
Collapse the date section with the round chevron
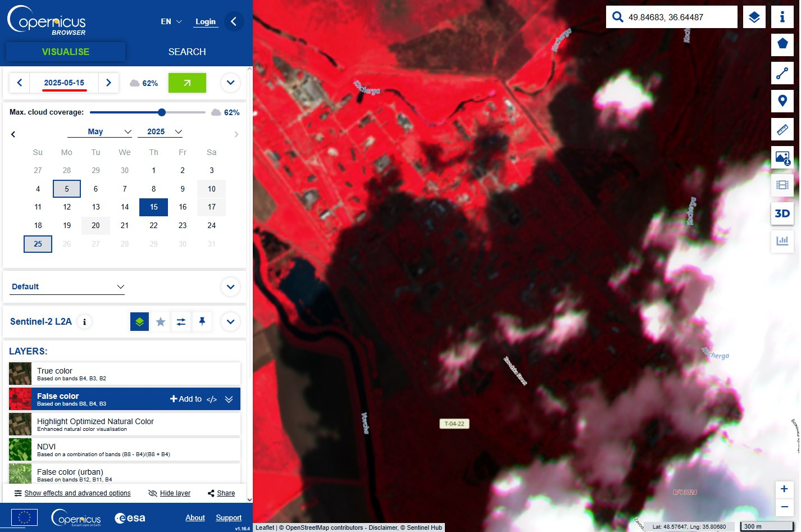pos(230,83)
